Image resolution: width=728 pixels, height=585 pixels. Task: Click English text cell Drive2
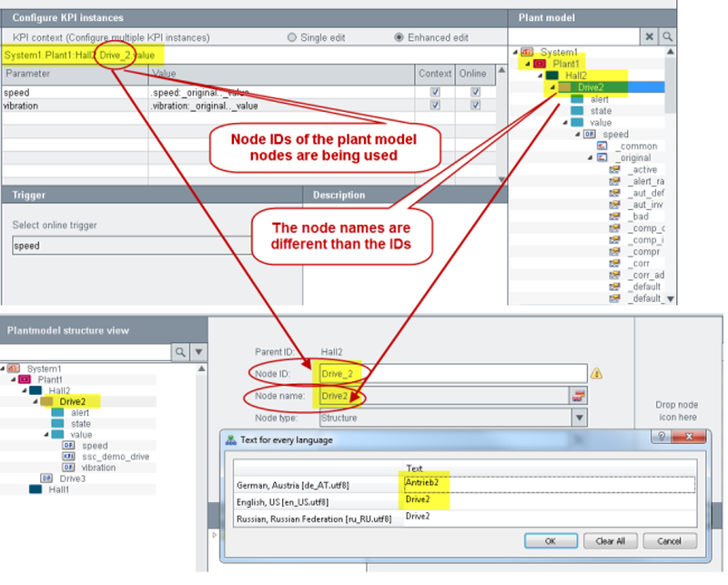click(x=551, y=500)
